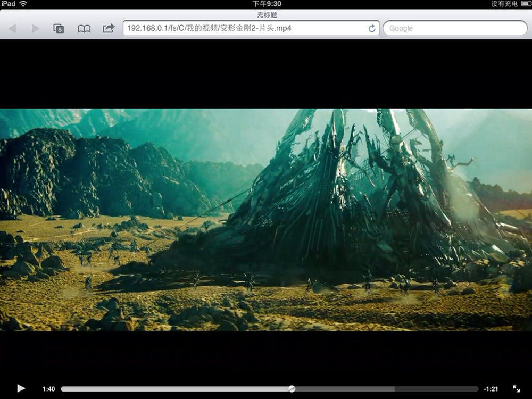Tap the 没有充电 status text

(x=504, y=4)
